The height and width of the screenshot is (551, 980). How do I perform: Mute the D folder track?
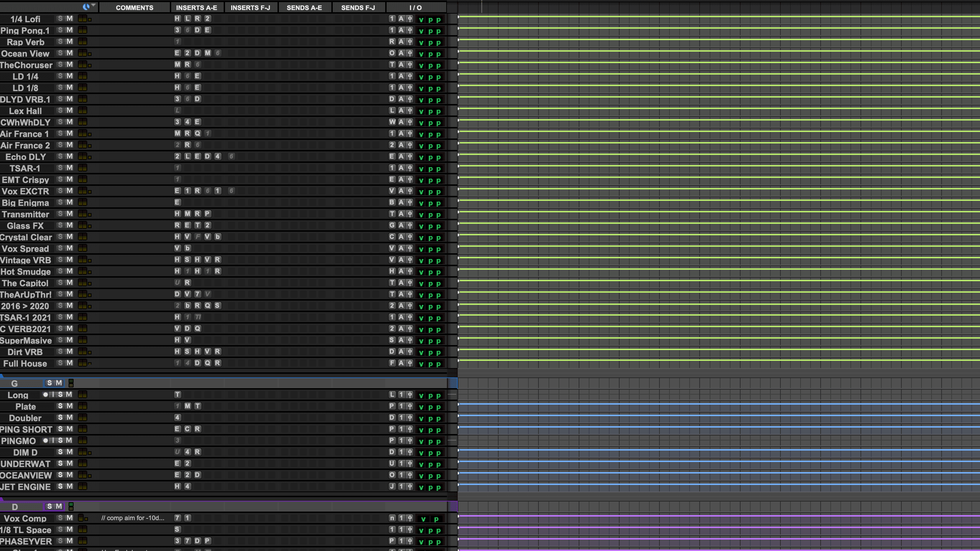[x=59, y=507]
